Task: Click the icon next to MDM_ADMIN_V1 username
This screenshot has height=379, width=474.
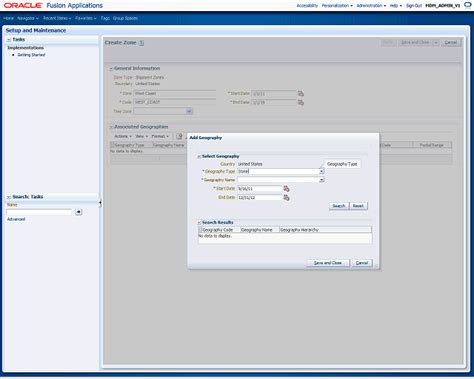Action: pyautogui.click(x=468, y=5)
